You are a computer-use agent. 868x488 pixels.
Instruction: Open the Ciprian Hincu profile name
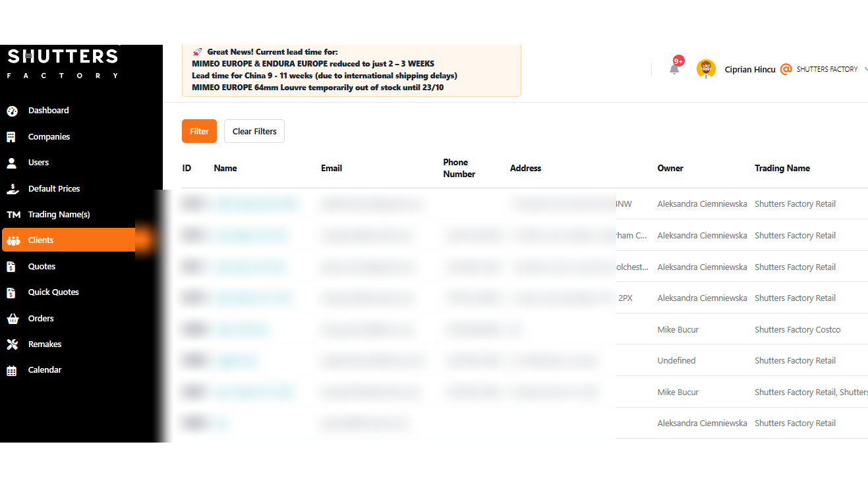pos(750,69)
